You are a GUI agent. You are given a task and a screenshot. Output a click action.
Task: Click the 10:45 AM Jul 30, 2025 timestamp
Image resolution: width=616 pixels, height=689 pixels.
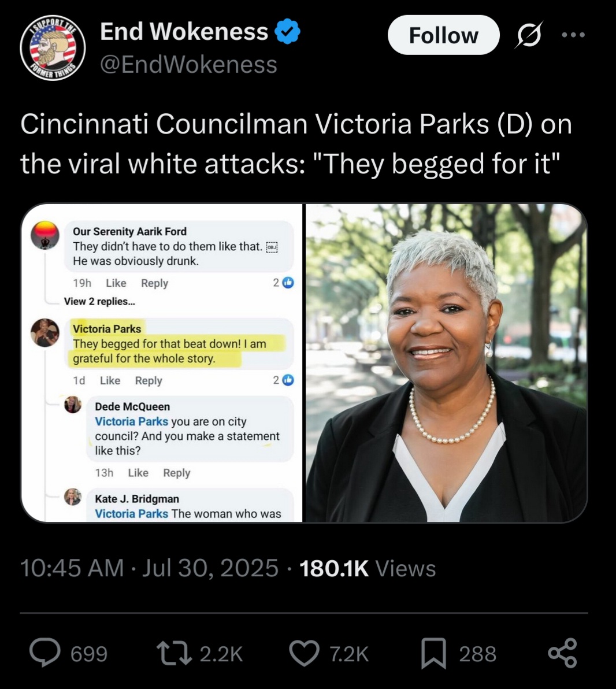pos(150,568)
